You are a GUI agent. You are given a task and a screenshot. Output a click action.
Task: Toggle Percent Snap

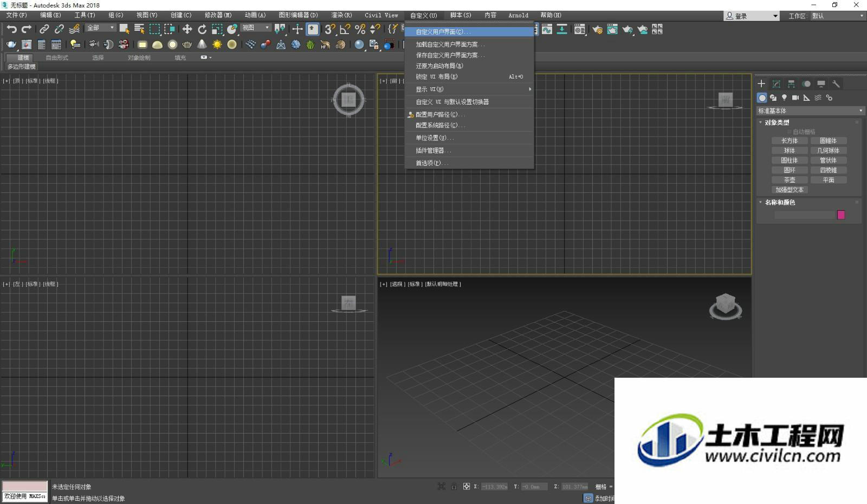click(x=360, y=29)
